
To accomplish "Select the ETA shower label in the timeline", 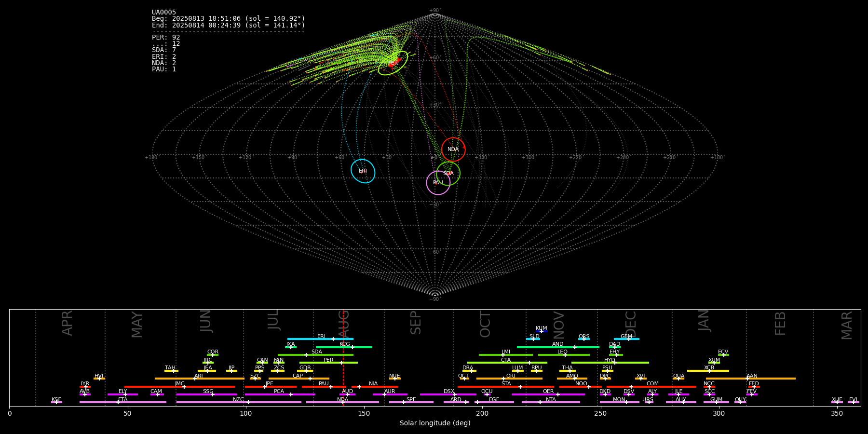I will [123, 400].
